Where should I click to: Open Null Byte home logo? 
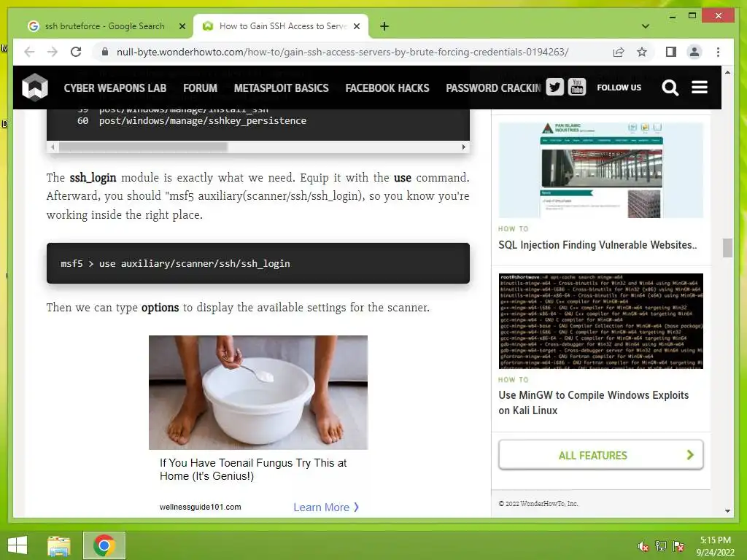click(35, 87)
